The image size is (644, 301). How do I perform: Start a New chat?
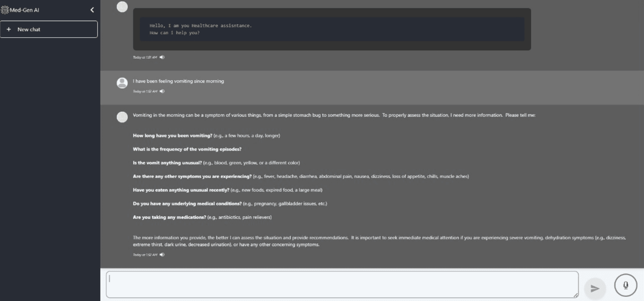click(49, 29)
